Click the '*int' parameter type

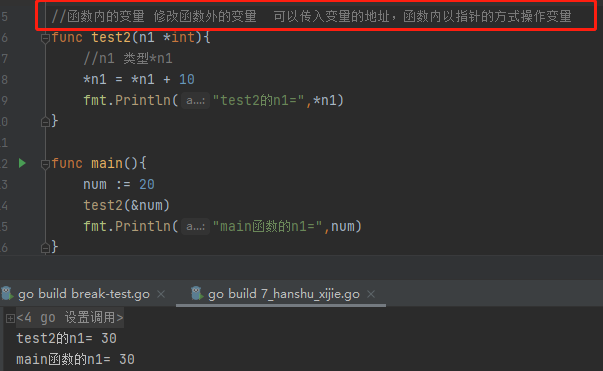click(179, 38)
